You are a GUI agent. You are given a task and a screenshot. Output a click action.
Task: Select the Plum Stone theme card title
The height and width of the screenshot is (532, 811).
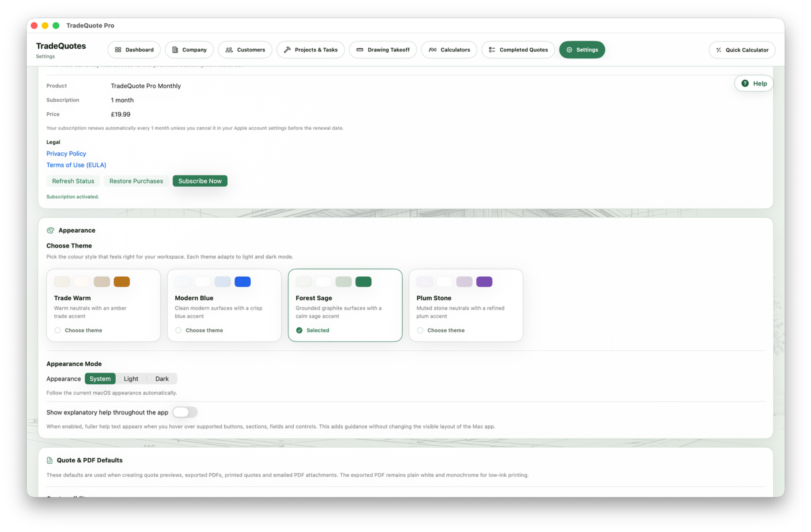434,298
